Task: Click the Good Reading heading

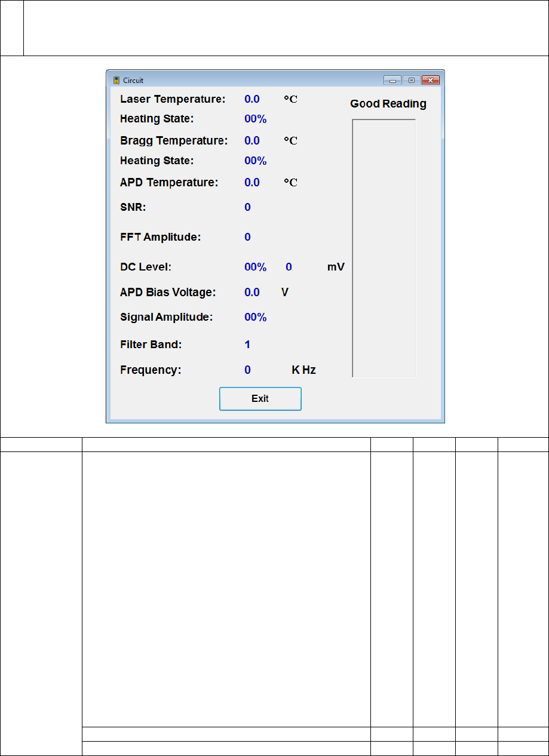Action: click(388, 104)
